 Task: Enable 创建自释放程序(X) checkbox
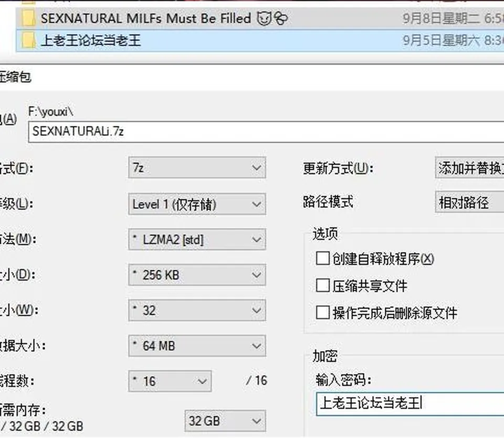(x=322, y=259)
